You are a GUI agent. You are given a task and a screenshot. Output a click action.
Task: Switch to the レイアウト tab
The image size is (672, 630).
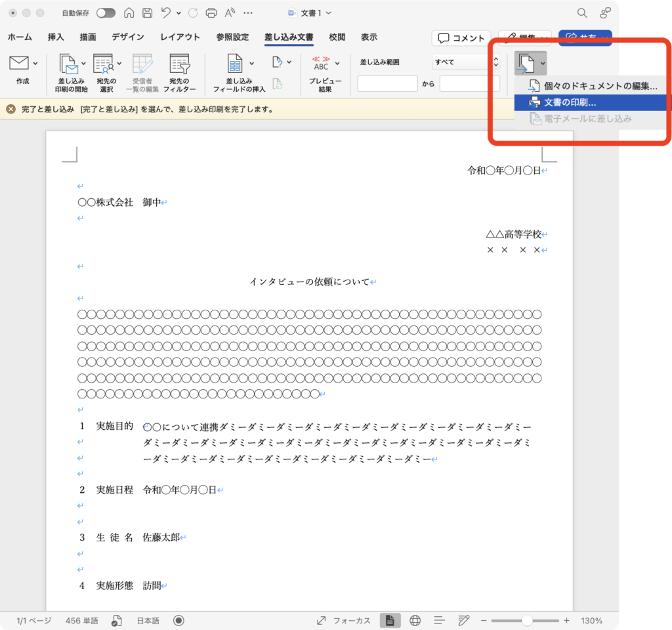180,37
